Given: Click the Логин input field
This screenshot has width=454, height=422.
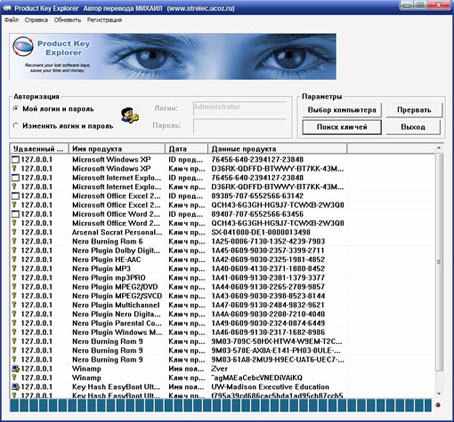Looking at the screenshot, I should [x=239, y=108].
